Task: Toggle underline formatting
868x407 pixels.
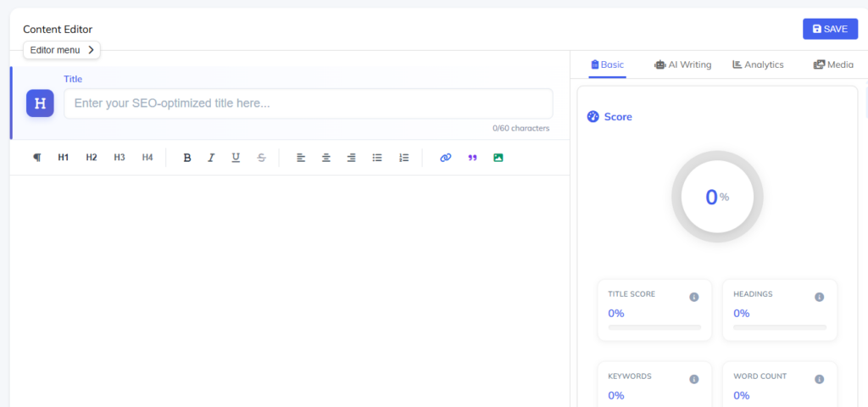Action: point(236,158)
